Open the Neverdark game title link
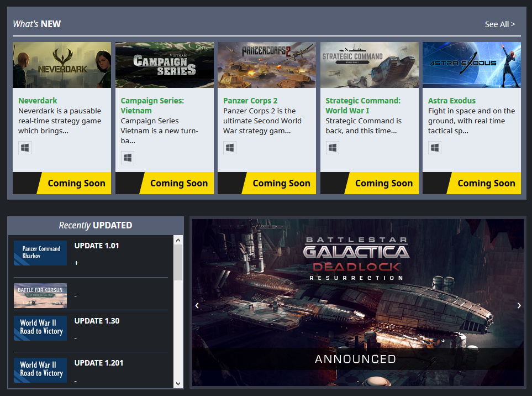The height and width of the screenshot is (396, 532). pos(38,101)
